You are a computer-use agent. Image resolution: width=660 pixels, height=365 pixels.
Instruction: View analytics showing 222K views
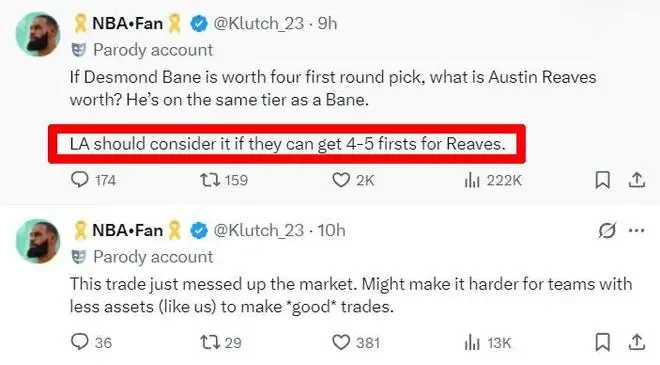(493, 181)
